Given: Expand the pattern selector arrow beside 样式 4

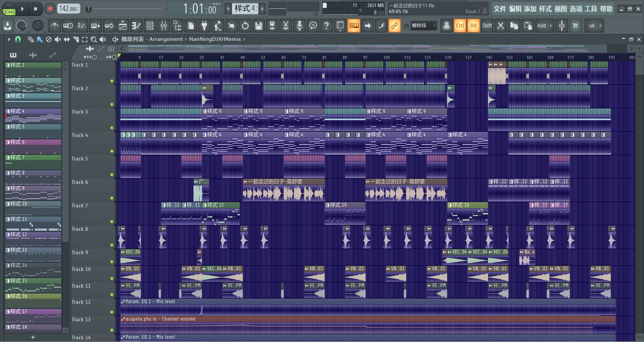Looking at the screenshot, I should click(228, 9).
